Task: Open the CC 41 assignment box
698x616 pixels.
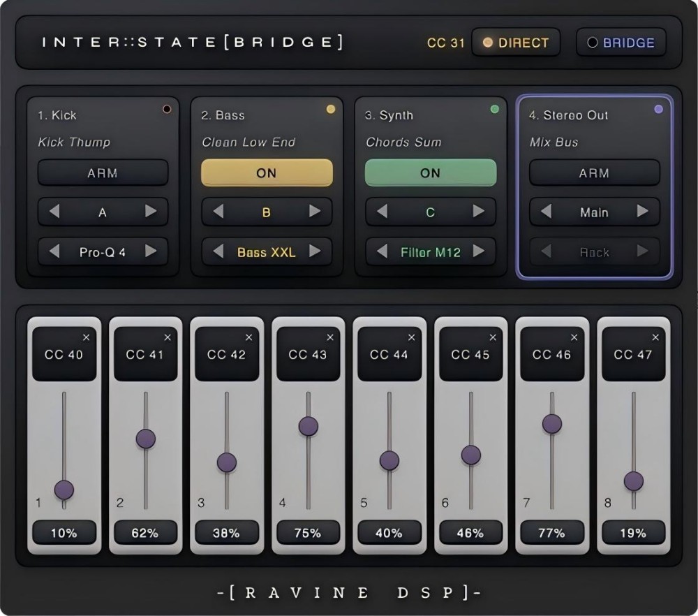Action: point(145,355)
